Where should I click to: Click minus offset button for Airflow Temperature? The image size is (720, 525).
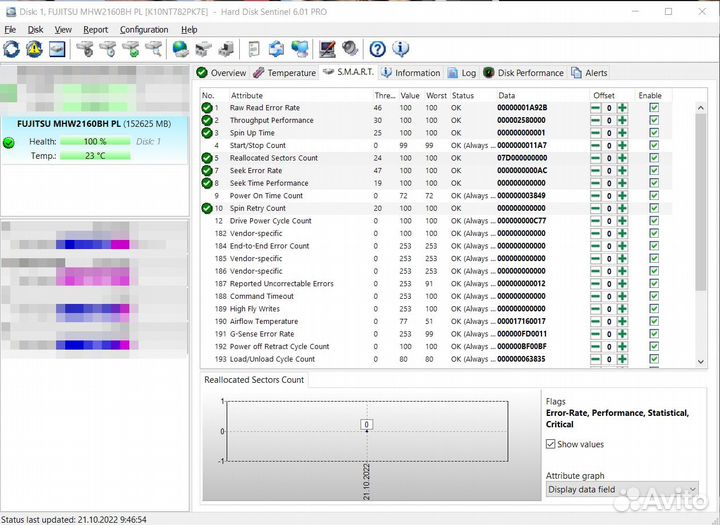pos(596,322)
